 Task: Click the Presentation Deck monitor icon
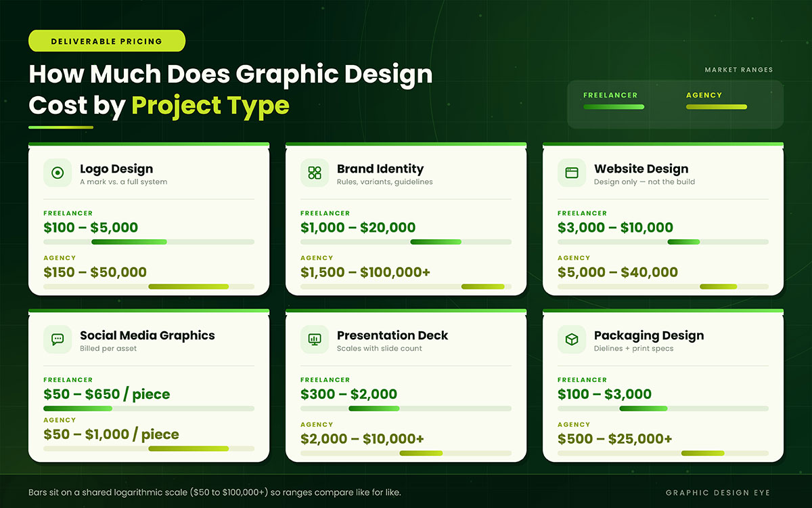coord(315,339)
